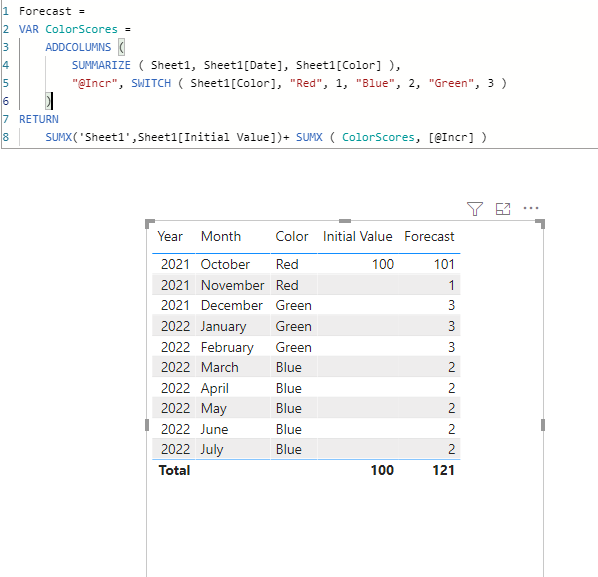Select the January month cell
598x577 pixels.
pos(223,326)
